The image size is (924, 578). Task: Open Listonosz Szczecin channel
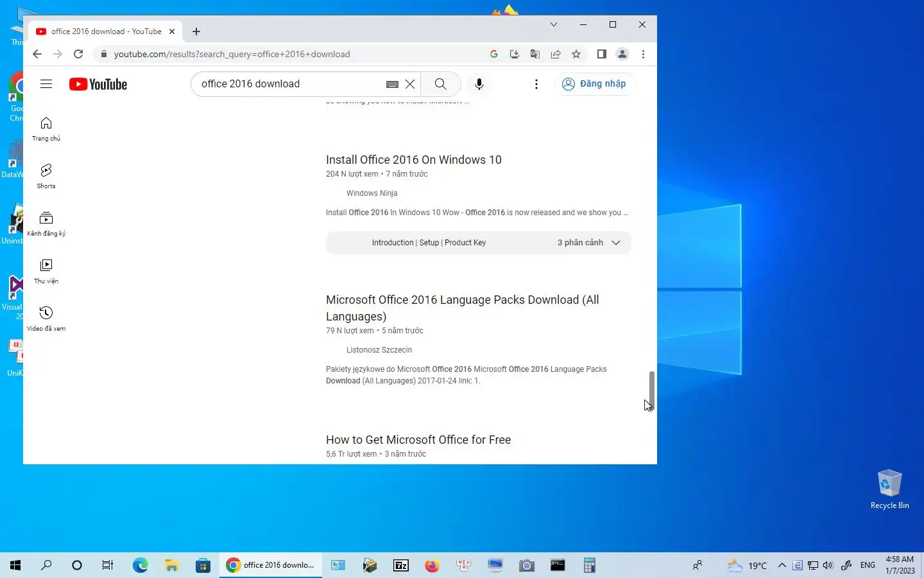point(379,350)
